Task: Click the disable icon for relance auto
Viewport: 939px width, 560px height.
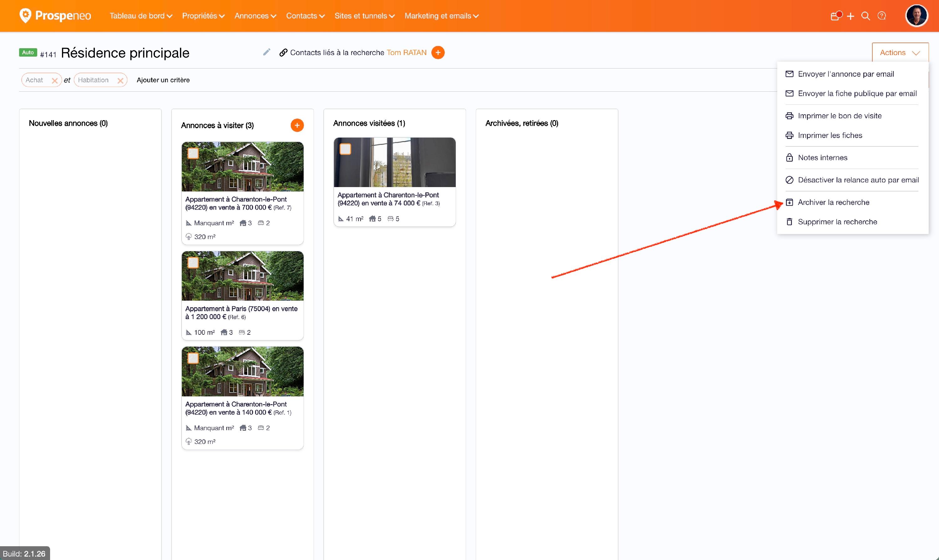Action: (789, 180)
